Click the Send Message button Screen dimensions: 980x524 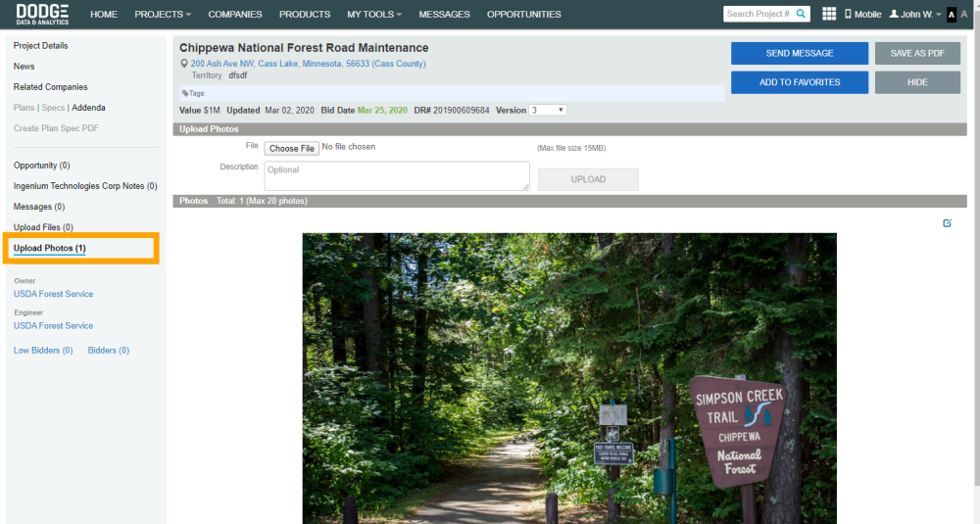[800, 53]
